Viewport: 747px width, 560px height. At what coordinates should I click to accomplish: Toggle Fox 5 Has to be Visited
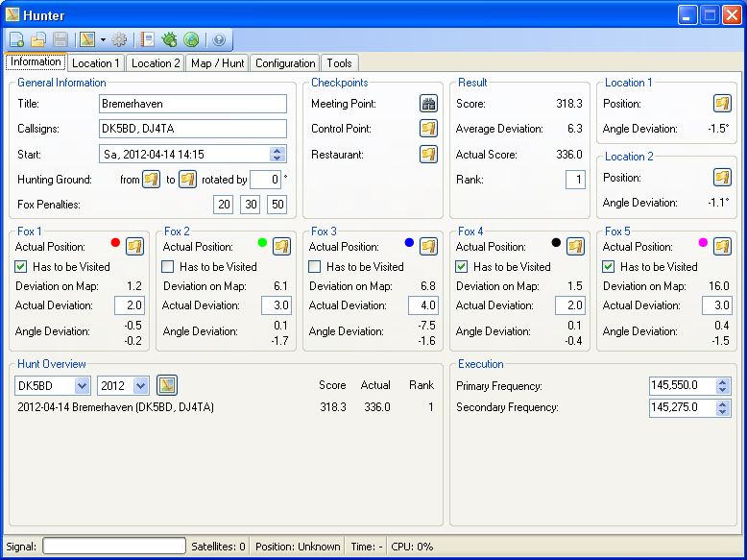tap(609, 267)
